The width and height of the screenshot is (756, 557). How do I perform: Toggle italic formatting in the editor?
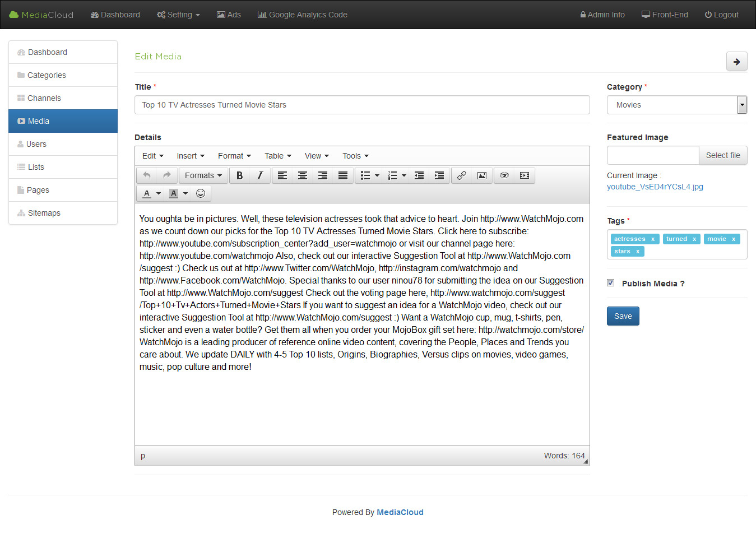(x=259, y=175)
